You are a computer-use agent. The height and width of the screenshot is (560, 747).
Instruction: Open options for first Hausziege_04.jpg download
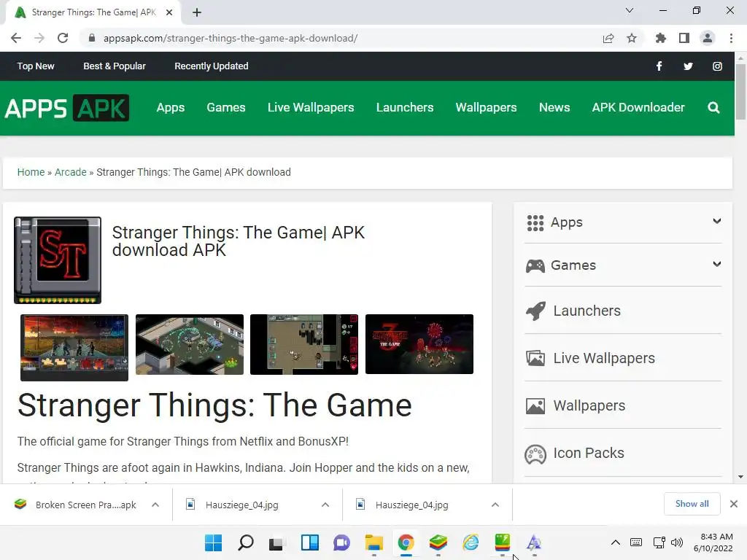[325, 505]
